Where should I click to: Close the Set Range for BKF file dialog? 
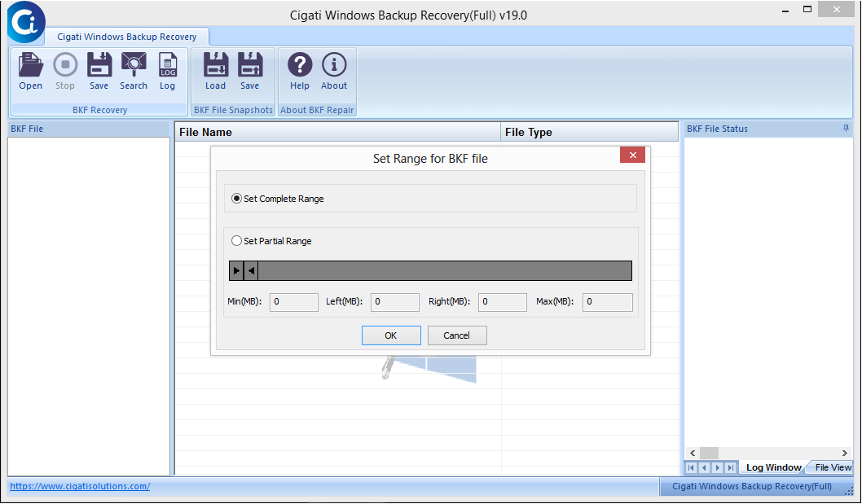pos(632,155)
